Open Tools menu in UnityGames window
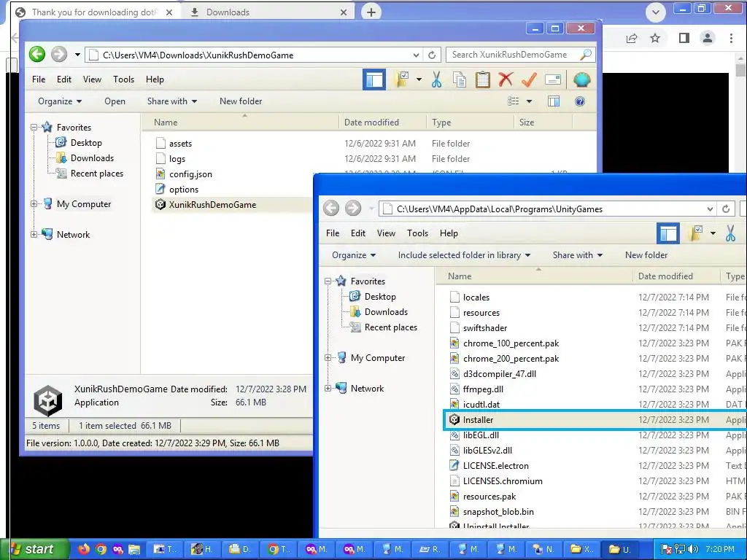This screenshot has width=747, height=560. tap(417, 233)
